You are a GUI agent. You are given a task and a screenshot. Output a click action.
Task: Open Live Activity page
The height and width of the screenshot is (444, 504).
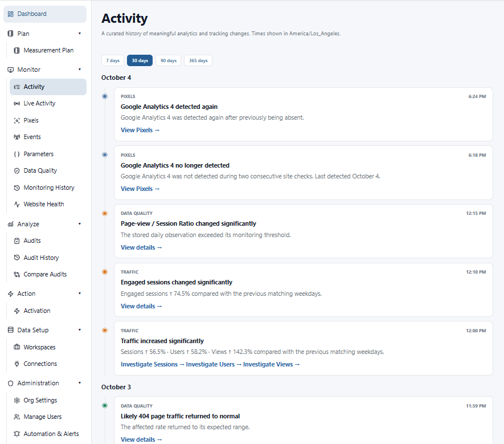(48, 103)
